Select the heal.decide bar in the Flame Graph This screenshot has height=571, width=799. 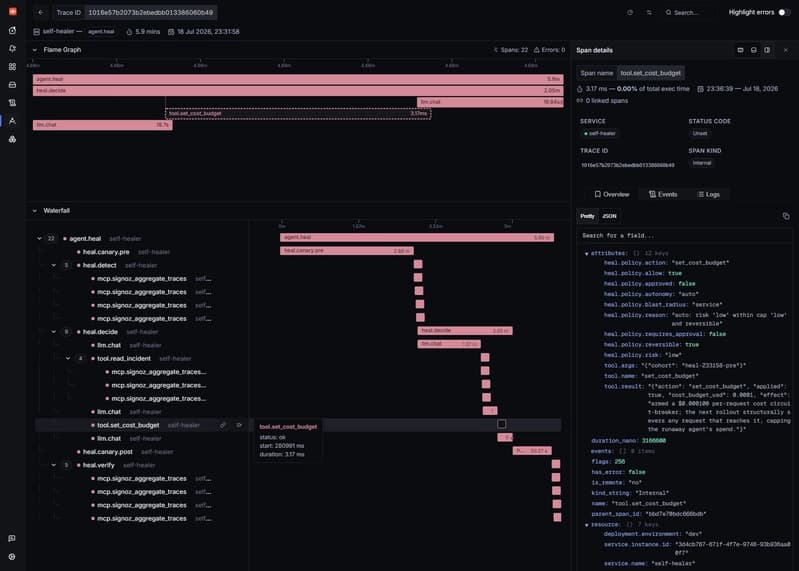(298, 91)
